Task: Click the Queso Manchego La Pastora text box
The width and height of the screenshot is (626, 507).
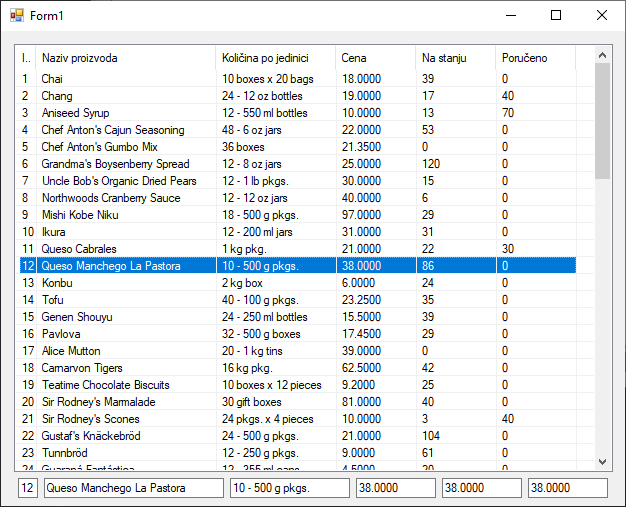Action: click(x=133, y=488)
